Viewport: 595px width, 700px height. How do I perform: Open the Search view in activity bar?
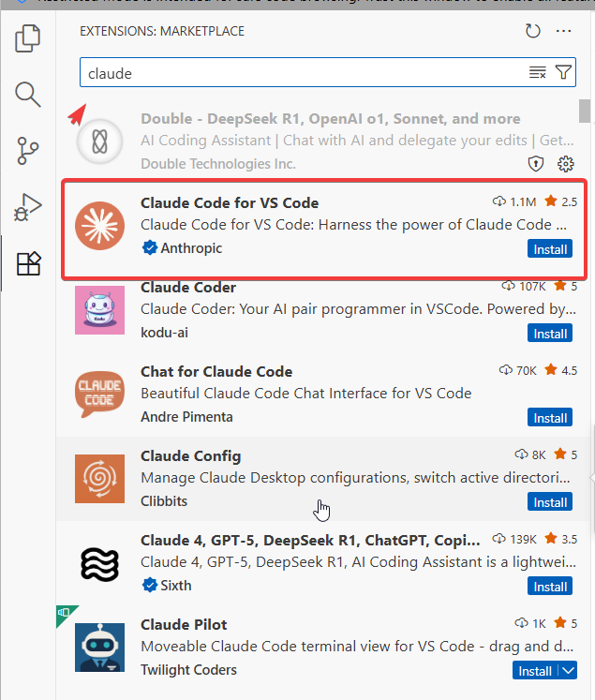coord(28,94)
